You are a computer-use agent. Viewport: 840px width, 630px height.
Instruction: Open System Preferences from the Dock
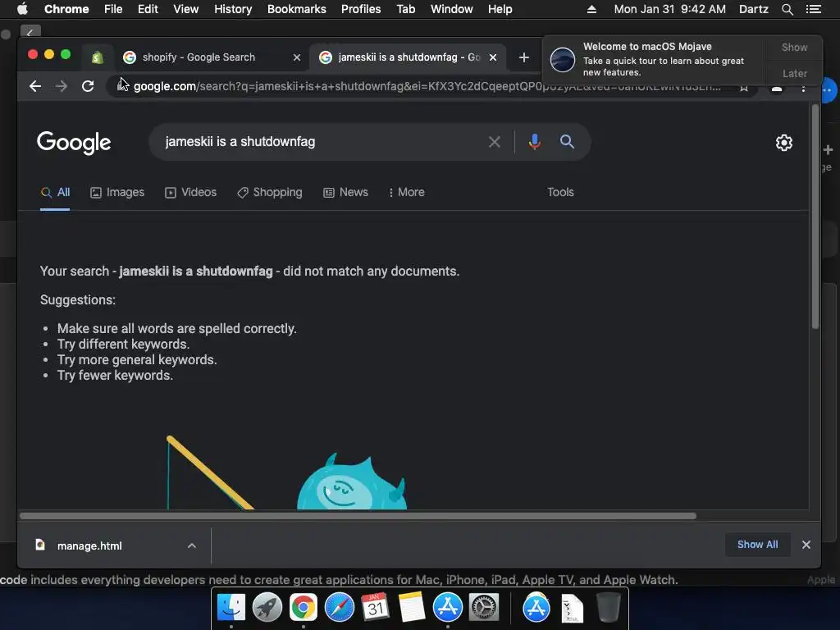pos(484,608)
